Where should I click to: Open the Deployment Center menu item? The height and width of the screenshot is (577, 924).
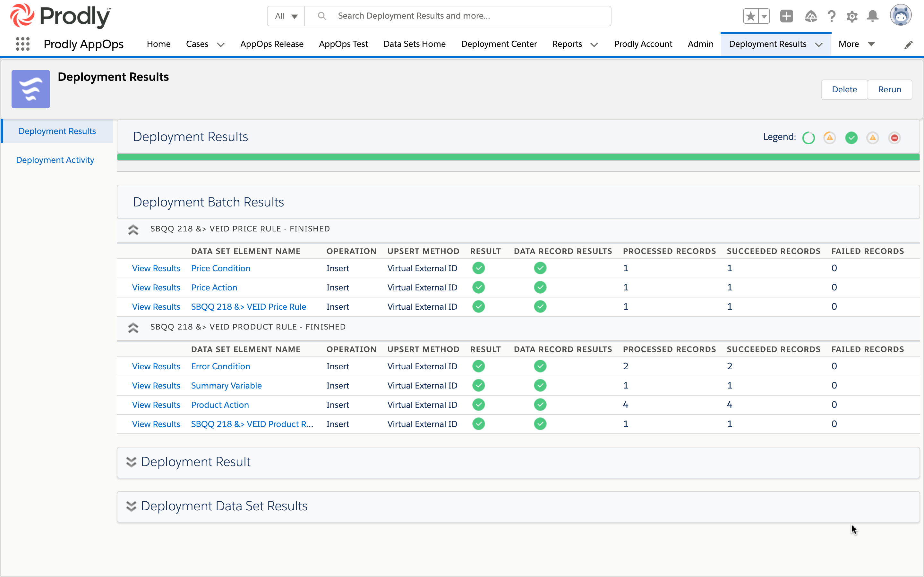click(x=499, y=44)
